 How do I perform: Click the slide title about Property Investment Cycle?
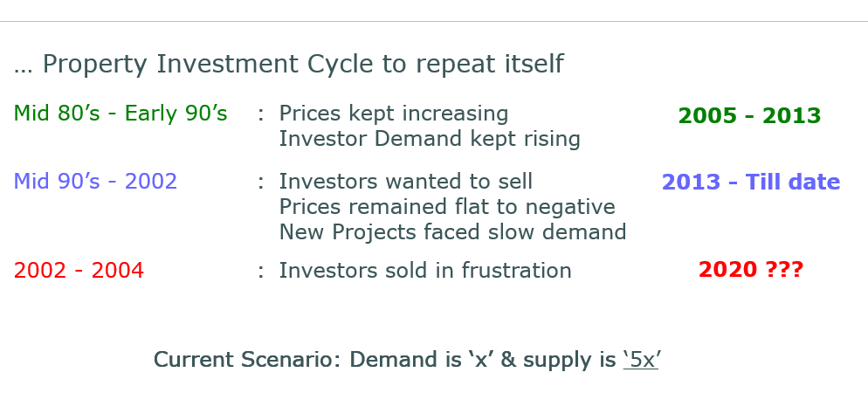click(x=288, y=65)
